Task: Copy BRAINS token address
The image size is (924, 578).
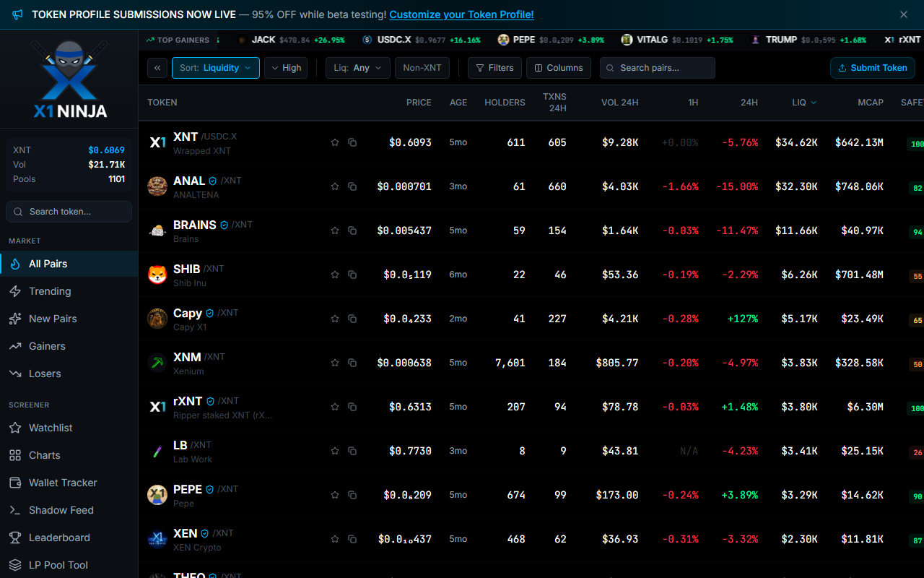Action: click(x=352, y=231)
